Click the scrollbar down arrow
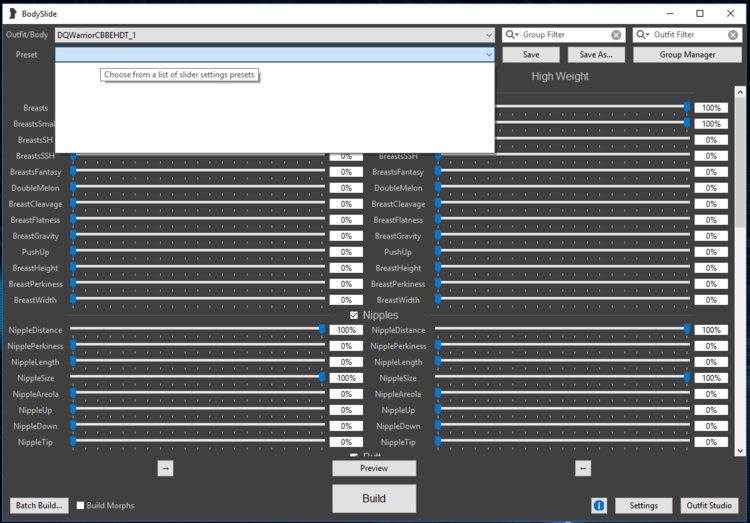This screenshot has width=750, height=523. (740, 451)
